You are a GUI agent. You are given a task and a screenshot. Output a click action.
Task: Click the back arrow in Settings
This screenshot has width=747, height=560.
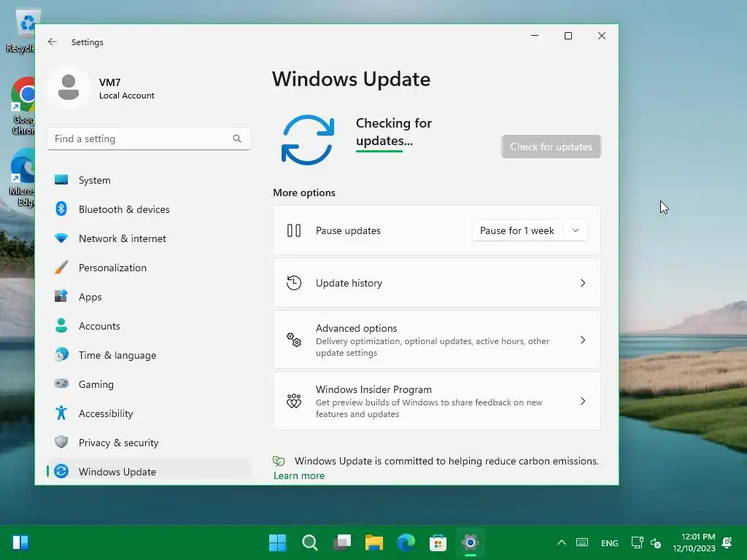53,42
